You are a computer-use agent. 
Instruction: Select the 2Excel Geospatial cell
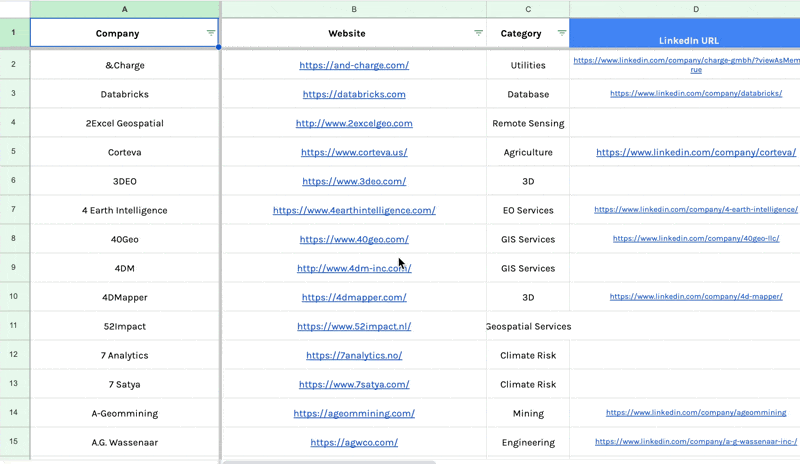tap(124, 124)
